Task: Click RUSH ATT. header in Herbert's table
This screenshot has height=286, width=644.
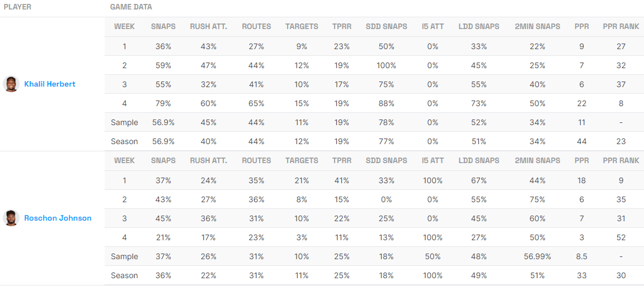Action: click(x=208, y=26)
